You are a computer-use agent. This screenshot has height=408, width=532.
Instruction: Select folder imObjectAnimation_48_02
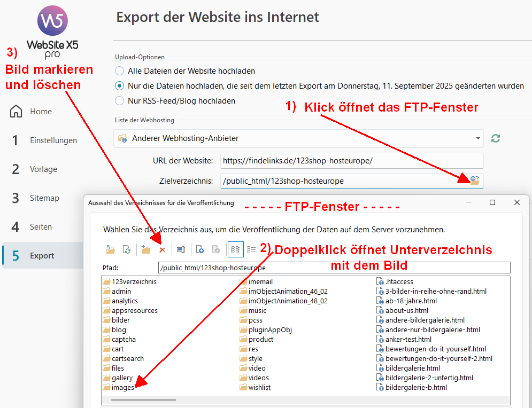[283, 301]
